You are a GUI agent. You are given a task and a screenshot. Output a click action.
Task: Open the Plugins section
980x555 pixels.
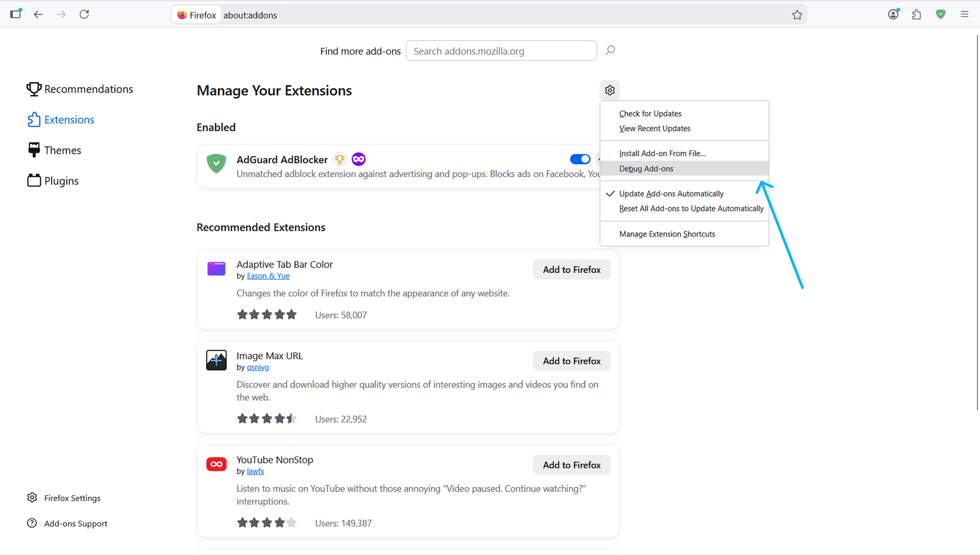[x=53, y=181]
